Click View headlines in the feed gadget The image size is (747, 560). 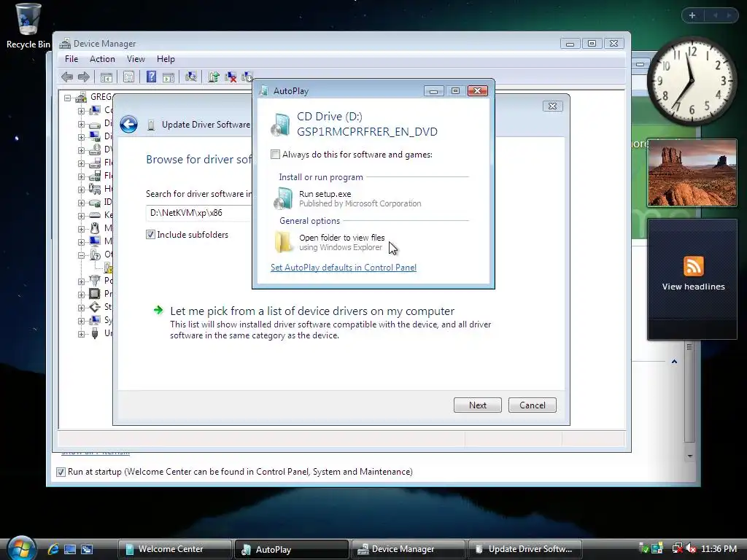click(x=693, y=287)
